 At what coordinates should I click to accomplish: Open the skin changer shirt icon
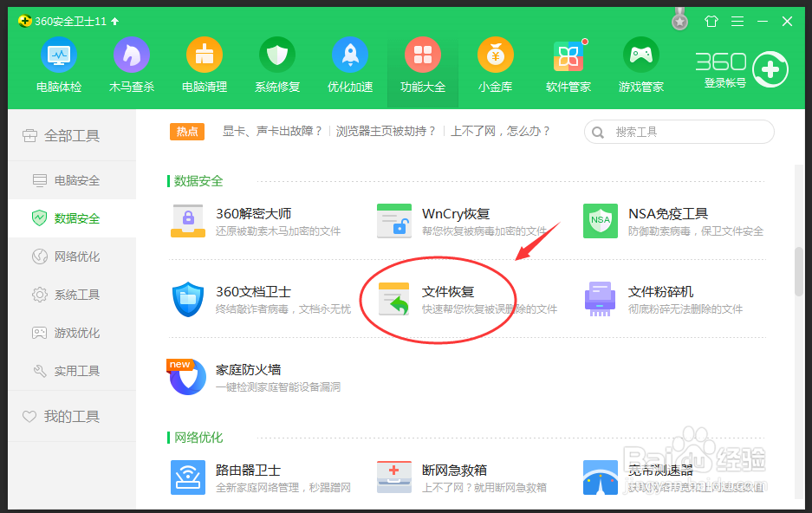(x=711, y=21)
